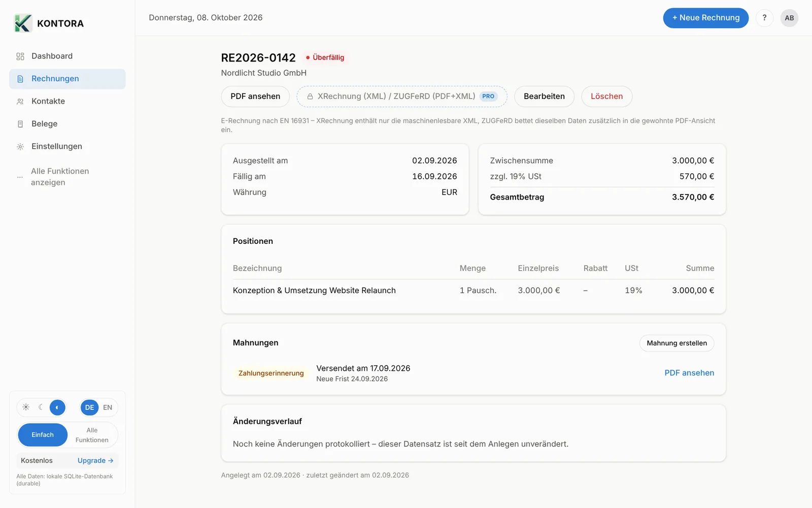Open Dashboard in sidebar
This screenshot has width=812, height=508.
pyautogui.click(x=67, y=56)
